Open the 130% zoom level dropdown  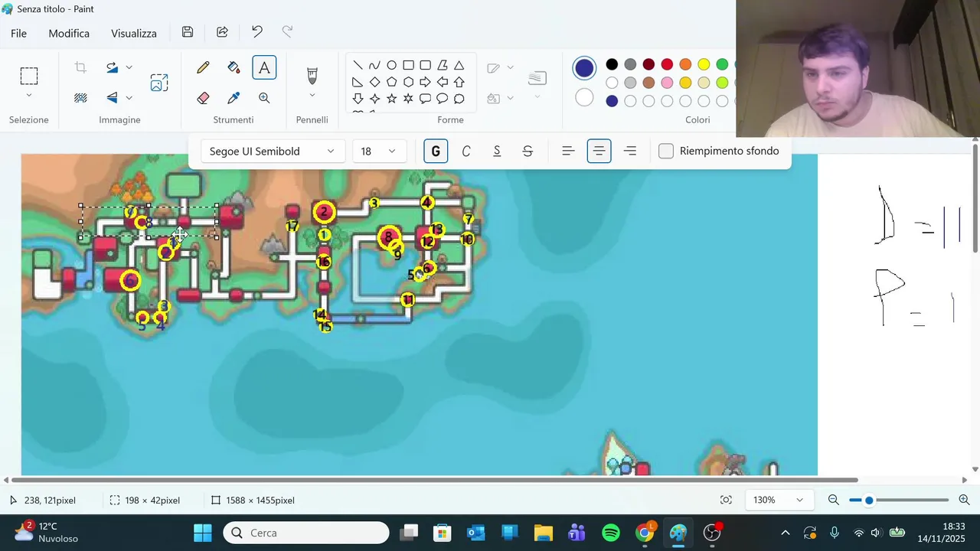coord(778,500)
